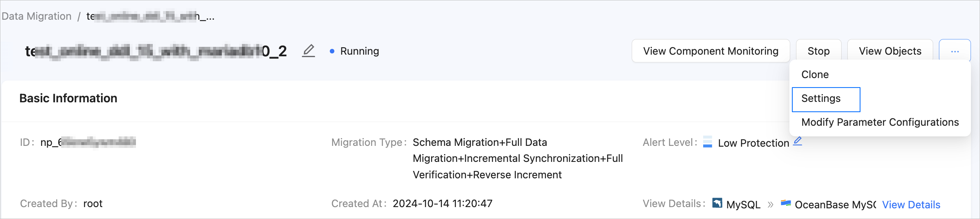
Task: Click the blue Running status dot
Action: tap(332, 51)
